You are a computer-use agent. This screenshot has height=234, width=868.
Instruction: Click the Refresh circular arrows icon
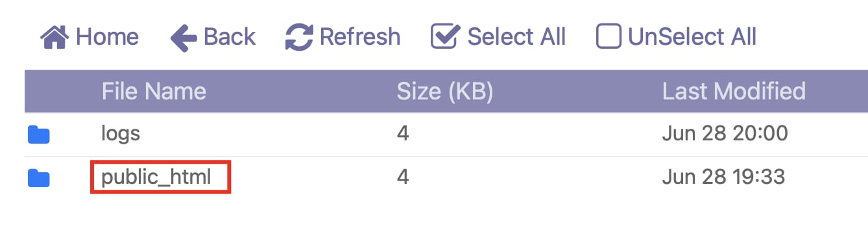tap(300, 37)
